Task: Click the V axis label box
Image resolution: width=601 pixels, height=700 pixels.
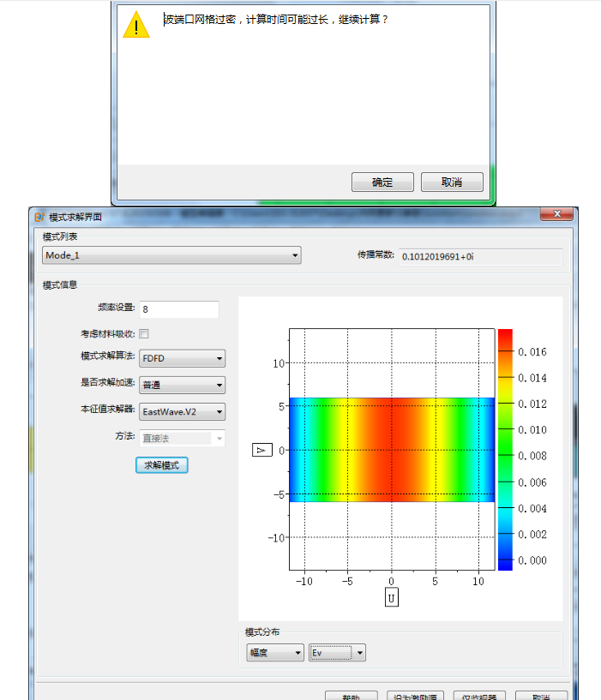Action: click(262, 450)
